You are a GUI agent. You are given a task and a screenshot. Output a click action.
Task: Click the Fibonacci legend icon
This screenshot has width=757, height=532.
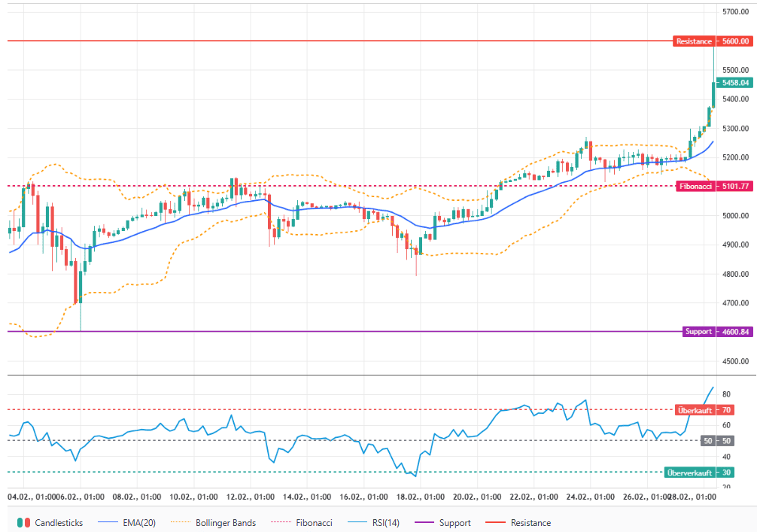pos(281,522)
